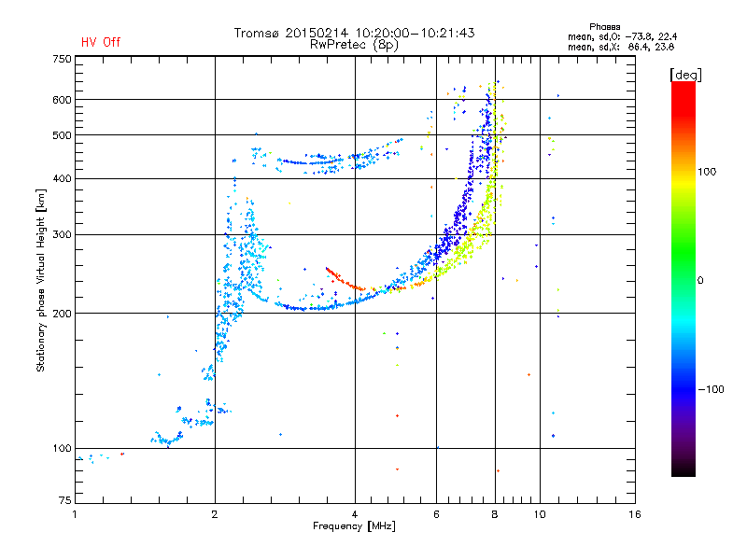Click the colorbar '0' tick label

point(700,281)
